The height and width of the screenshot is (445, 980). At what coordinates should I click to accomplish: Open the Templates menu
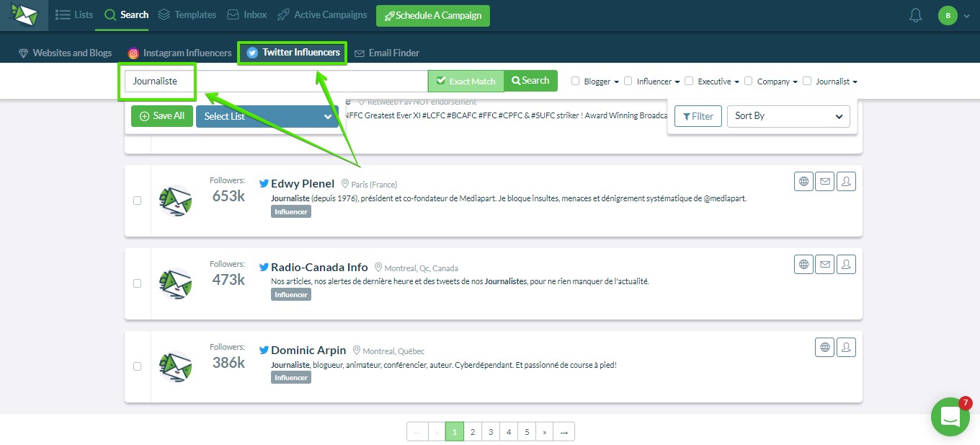[x=187, y=14]
